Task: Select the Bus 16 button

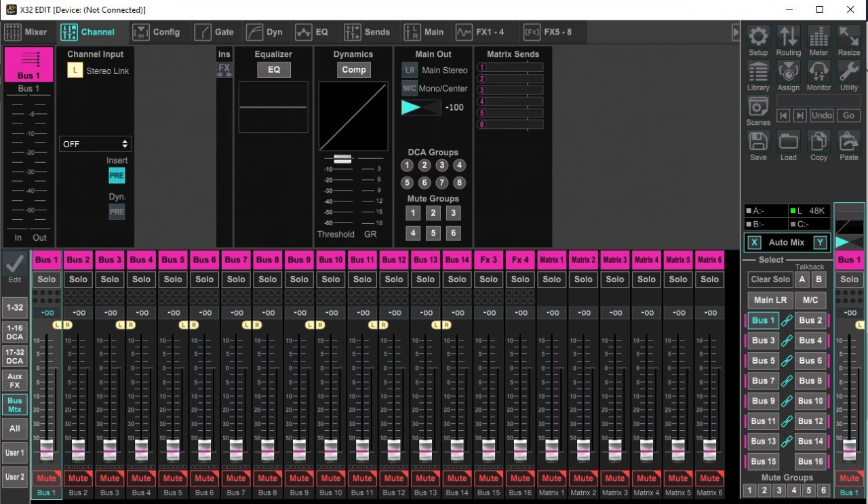Action: pyautogui.click(x=810, y=461)
